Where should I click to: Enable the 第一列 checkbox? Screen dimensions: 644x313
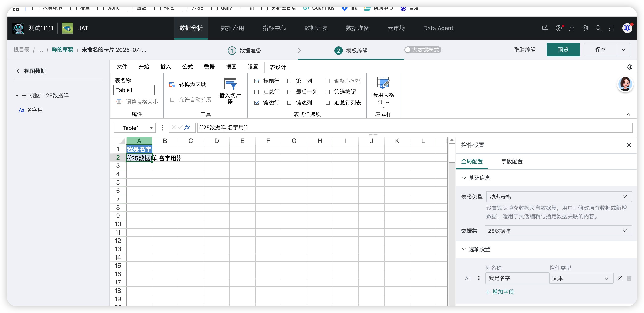(x=289, y=81)
